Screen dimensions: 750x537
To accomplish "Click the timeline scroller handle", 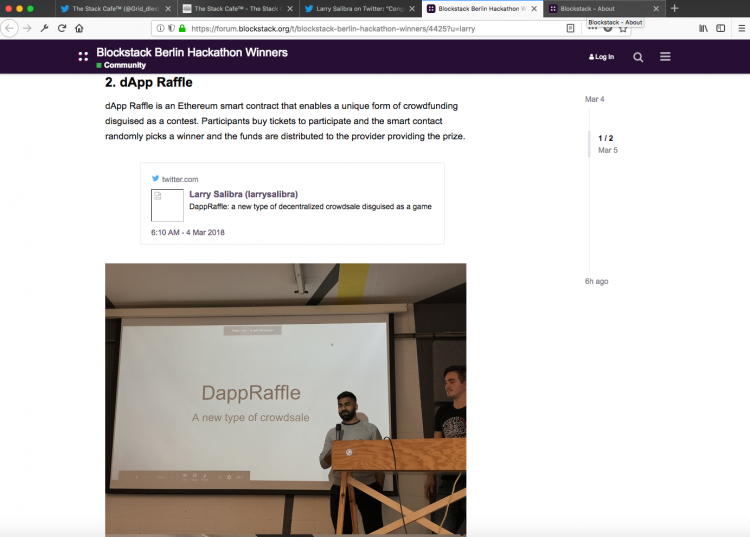I will (589, 144).
